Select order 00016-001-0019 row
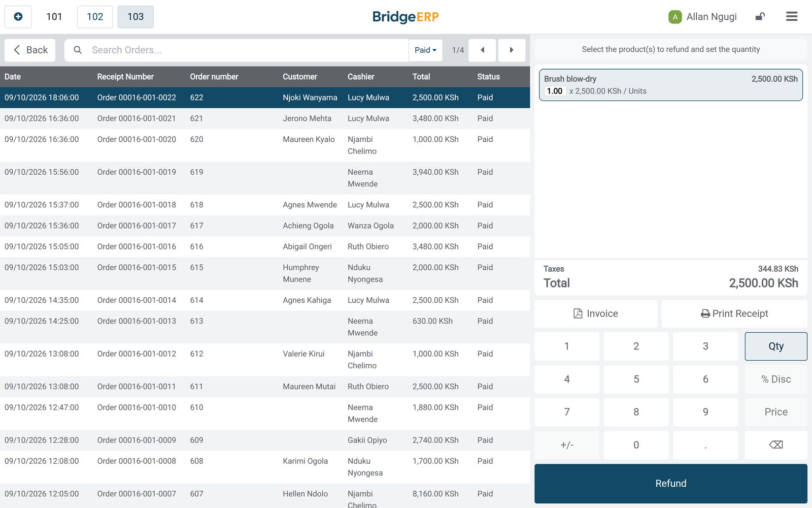 265,178
